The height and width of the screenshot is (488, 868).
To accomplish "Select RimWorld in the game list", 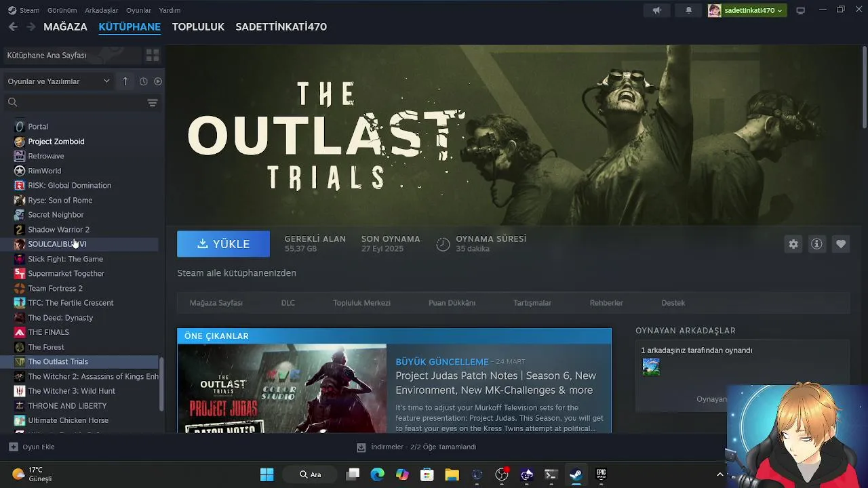I will pyautogui.click(x=45, y=171).
